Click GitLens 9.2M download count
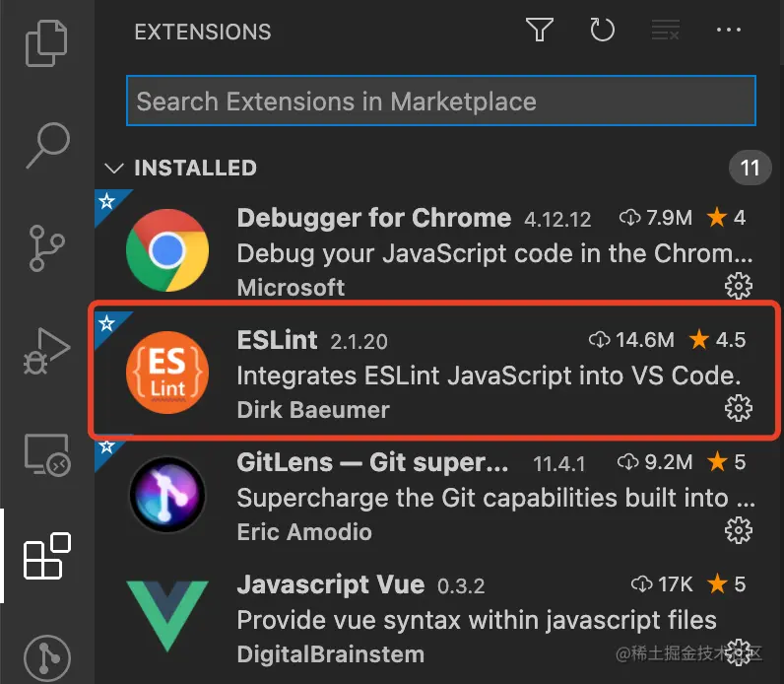The height and width of the screenshot is (684, 784). point(655,462)
